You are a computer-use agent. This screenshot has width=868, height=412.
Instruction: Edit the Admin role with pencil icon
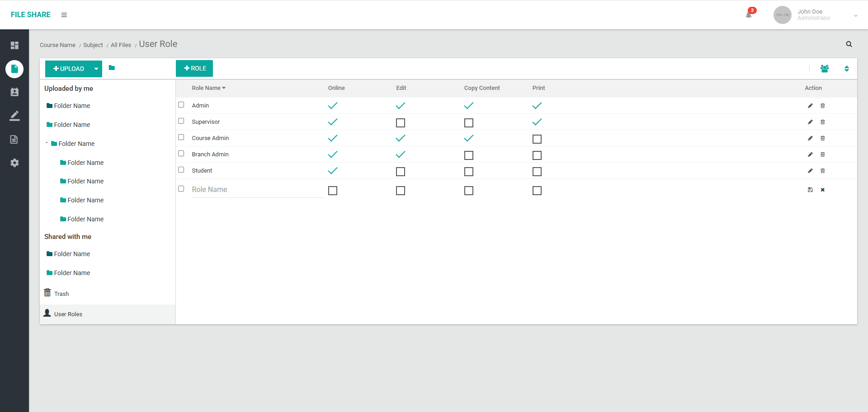810,106
